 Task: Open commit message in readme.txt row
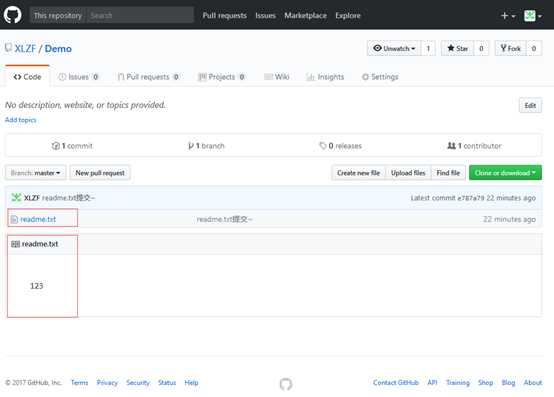pyautogui.click(x=224, y=219)
